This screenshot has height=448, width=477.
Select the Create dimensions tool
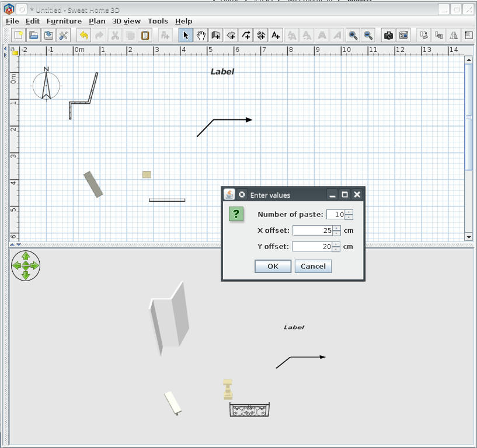click(x=261, y=35)
